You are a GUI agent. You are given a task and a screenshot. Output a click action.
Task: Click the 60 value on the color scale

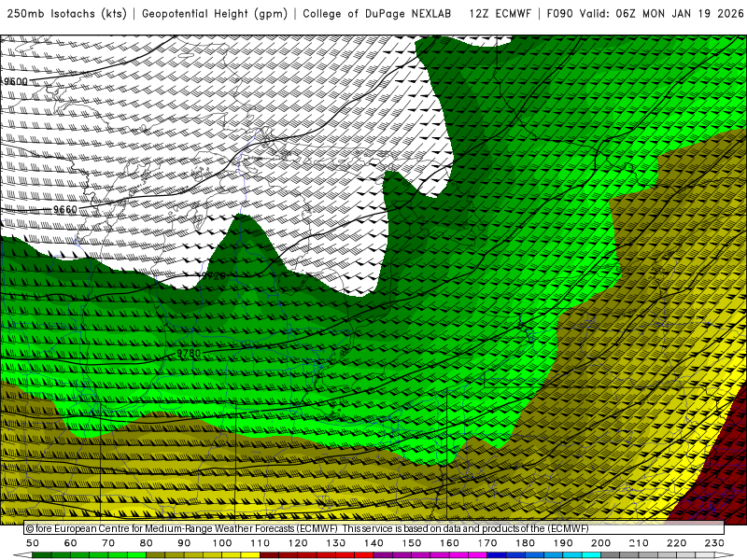click(70, 543)
